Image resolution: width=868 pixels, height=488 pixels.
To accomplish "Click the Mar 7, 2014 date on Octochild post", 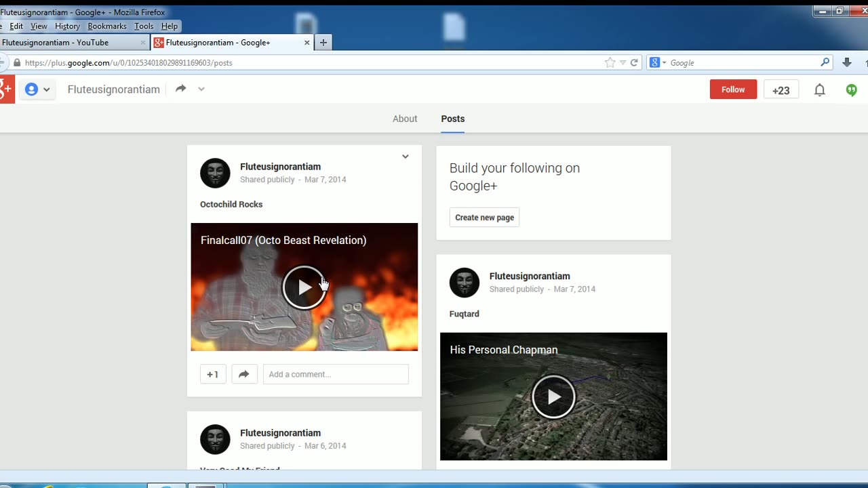I will [325, 180].
